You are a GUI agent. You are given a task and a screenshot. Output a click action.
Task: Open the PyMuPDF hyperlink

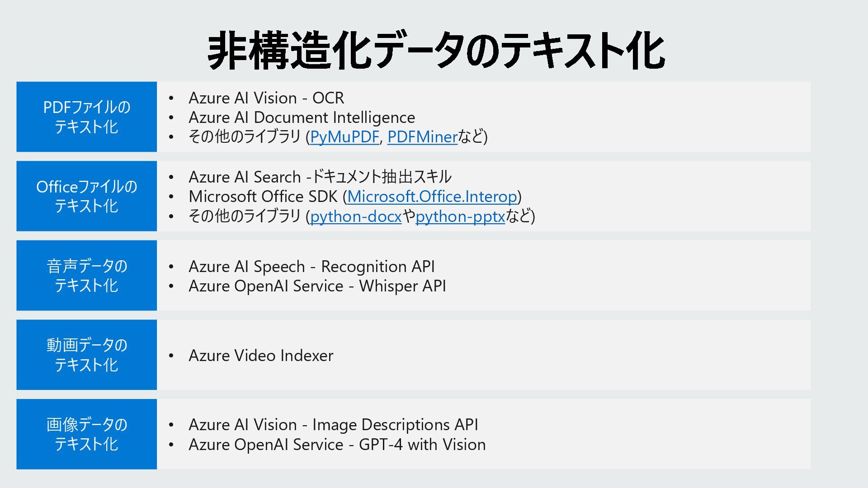344,137
